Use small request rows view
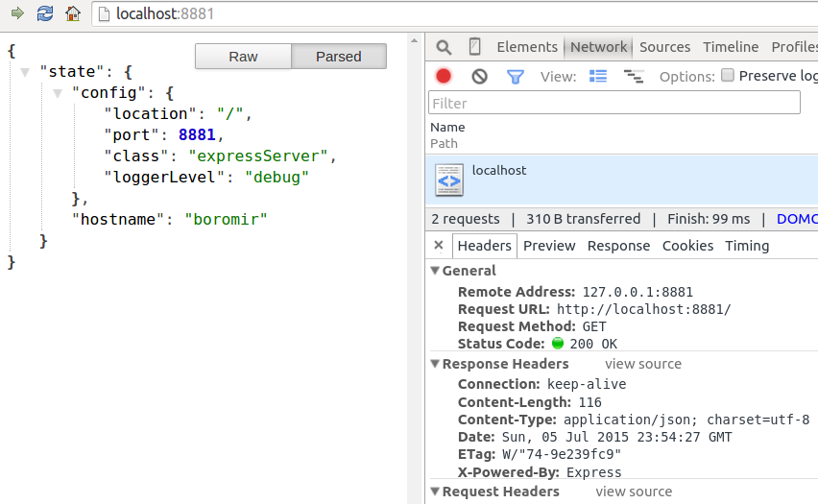This screenshot has width=818, height=504. (634, 77)
